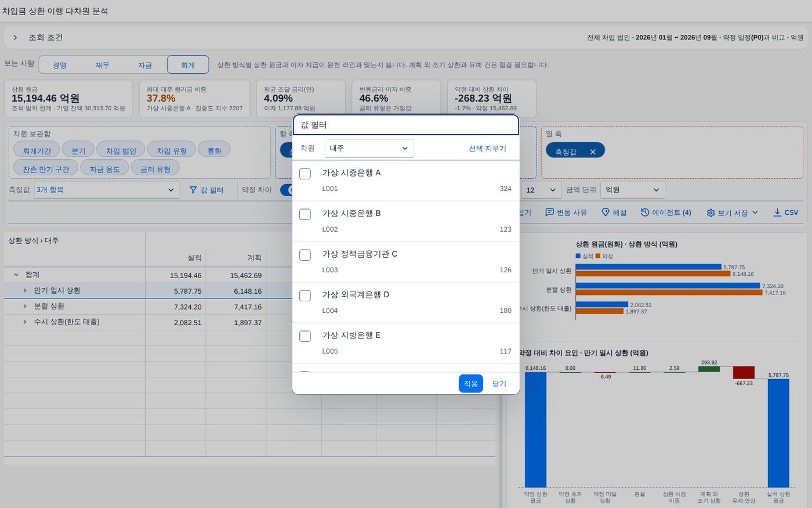Click the 보기 저장 gear icon
812x508 pixels.
point(710,213)
